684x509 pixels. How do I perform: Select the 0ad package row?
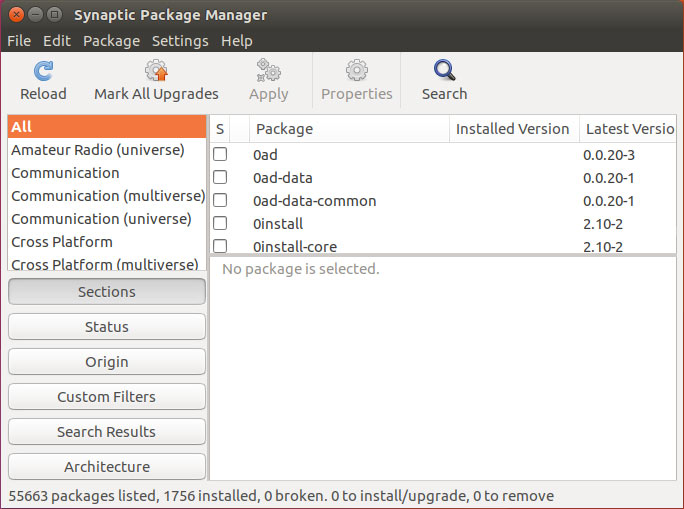(x=443, y=155)
